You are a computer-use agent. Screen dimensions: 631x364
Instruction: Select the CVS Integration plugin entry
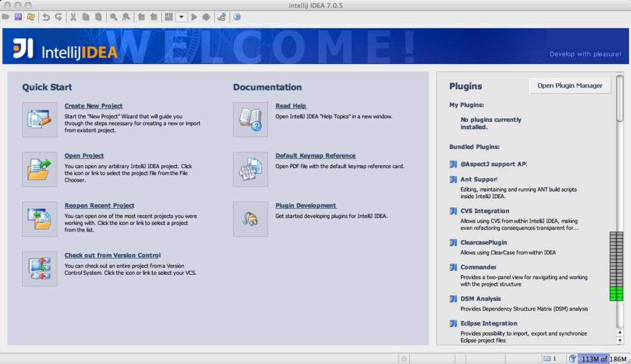484,211
